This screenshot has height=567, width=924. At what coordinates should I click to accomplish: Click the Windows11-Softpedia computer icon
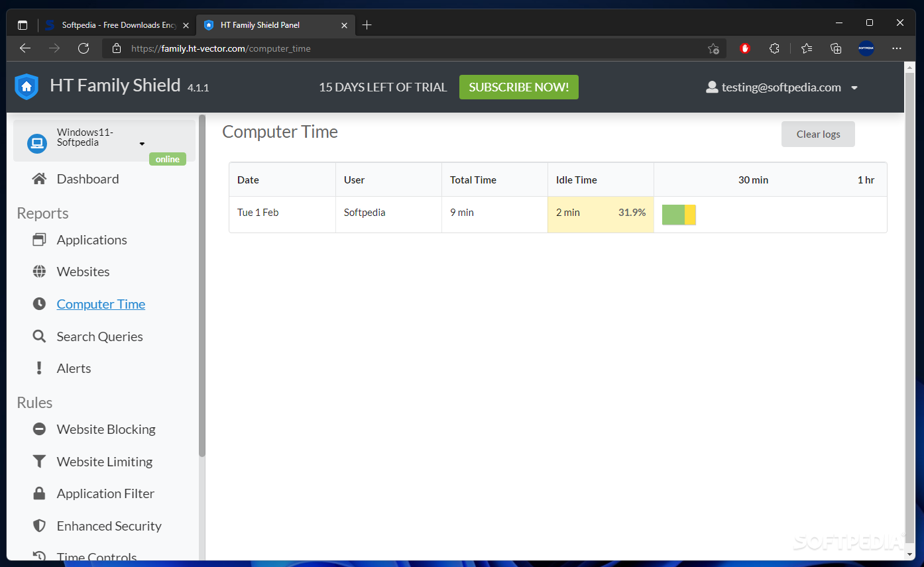tap(37, 143)
